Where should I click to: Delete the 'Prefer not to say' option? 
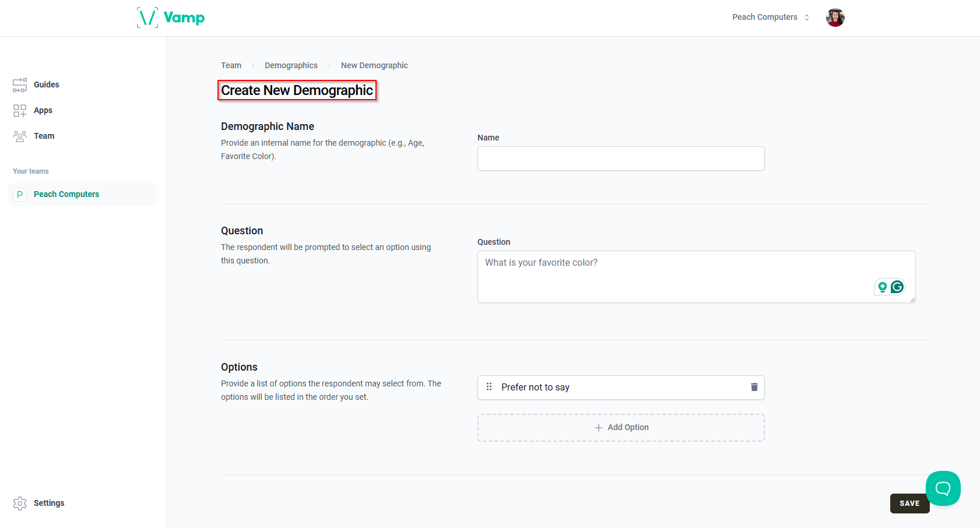pyautogui.click(x=754, y=387)
